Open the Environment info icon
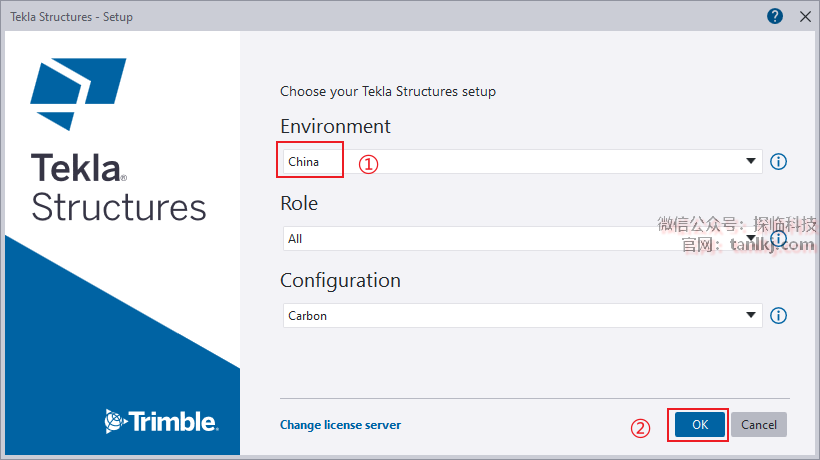Image resolution: width=820 pixels, height=460 pixels. [x=779, y=162]
